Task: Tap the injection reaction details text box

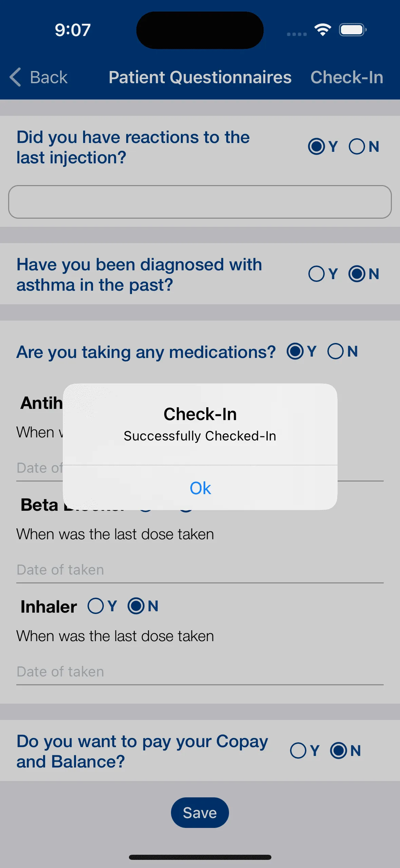Action: pyautogui.click(x=200, y=202)
